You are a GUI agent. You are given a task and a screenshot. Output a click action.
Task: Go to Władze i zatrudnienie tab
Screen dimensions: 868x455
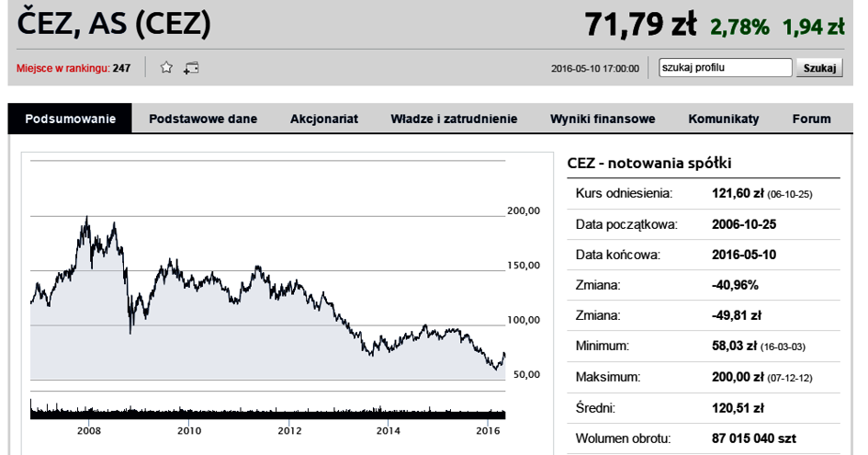click(x=454, y=119)
